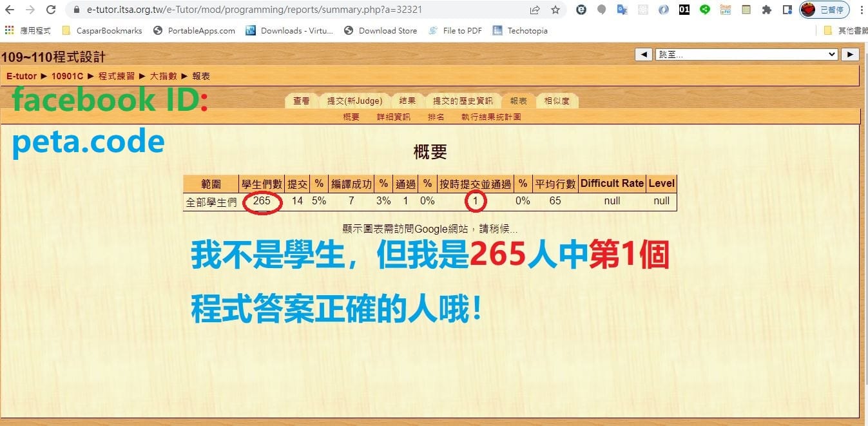Click the blue ring extension icon

(x=663, y=10)
